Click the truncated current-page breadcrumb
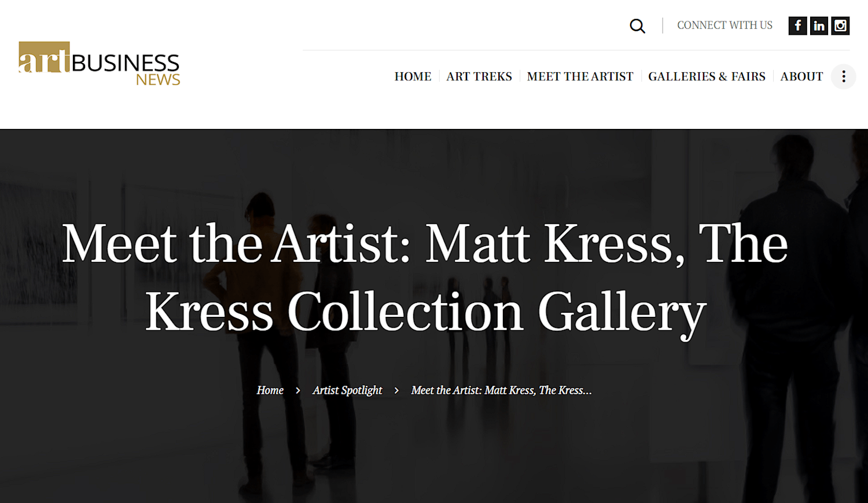This screenshot has height=503, width=868. click(x=501, y=390)
